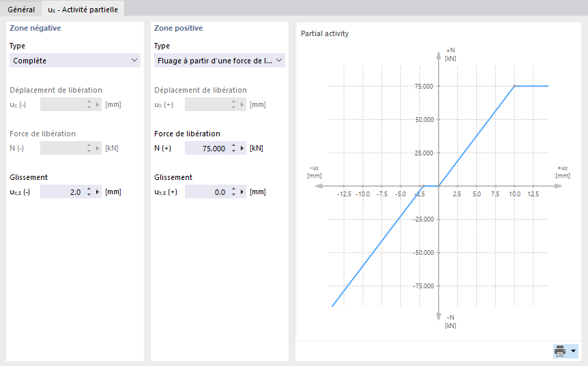Click the N (+) force input field

point(206,149)
